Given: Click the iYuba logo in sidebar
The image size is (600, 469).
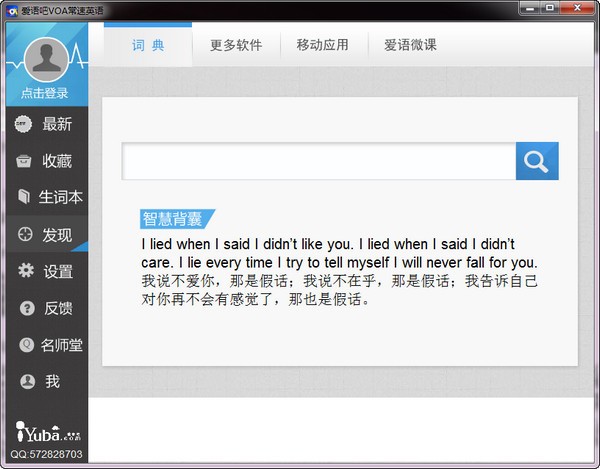Looking at the screenshot, I should tap(48, 432).
